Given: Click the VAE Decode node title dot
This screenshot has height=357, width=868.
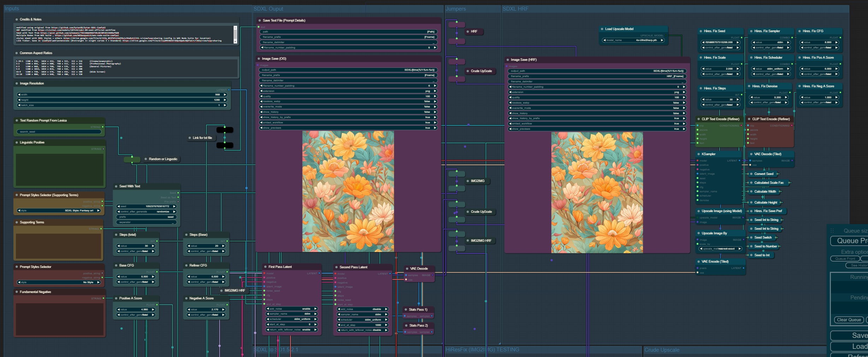Looking at the screenshot, I should click(x=407, y=269).
